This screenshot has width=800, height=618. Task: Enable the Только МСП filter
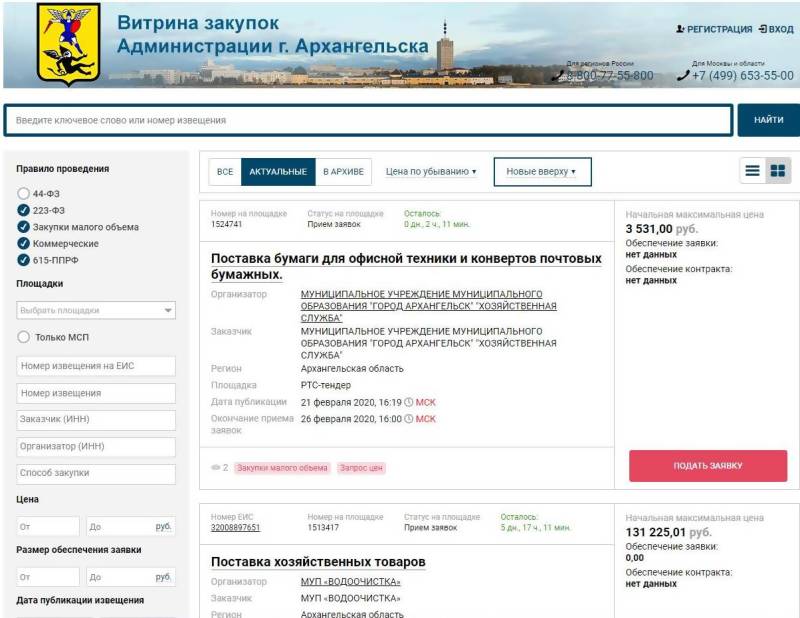[24, 337]
